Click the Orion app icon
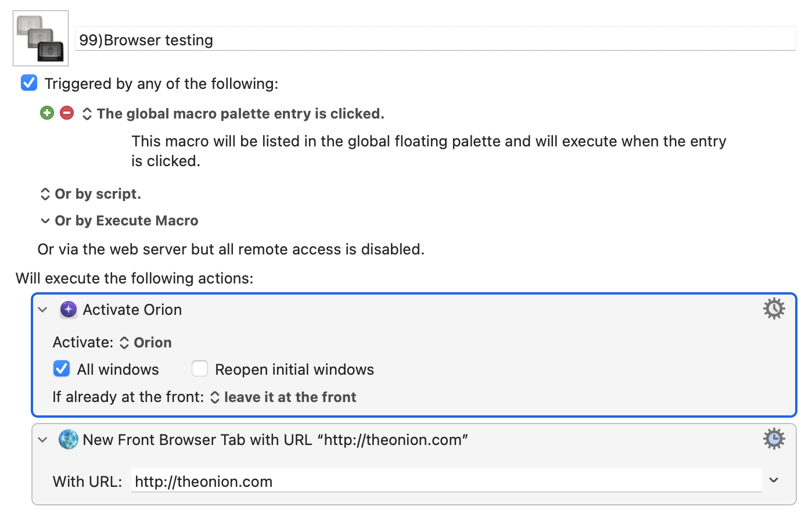This screenshot has width=812, height=531. click(69, 310)
